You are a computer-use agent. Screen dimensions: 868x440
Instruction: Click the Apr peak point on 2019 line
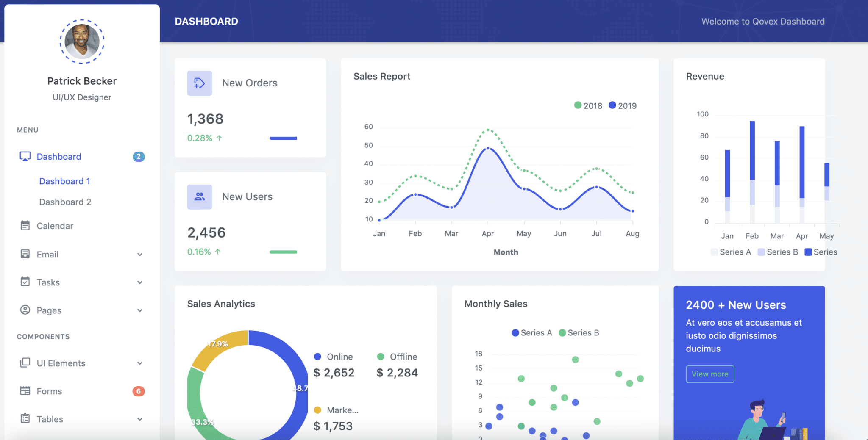pos(488,148)
